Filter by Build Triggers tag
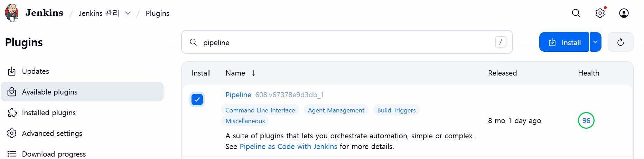This screenshot has width=644, height=159. 396,110
